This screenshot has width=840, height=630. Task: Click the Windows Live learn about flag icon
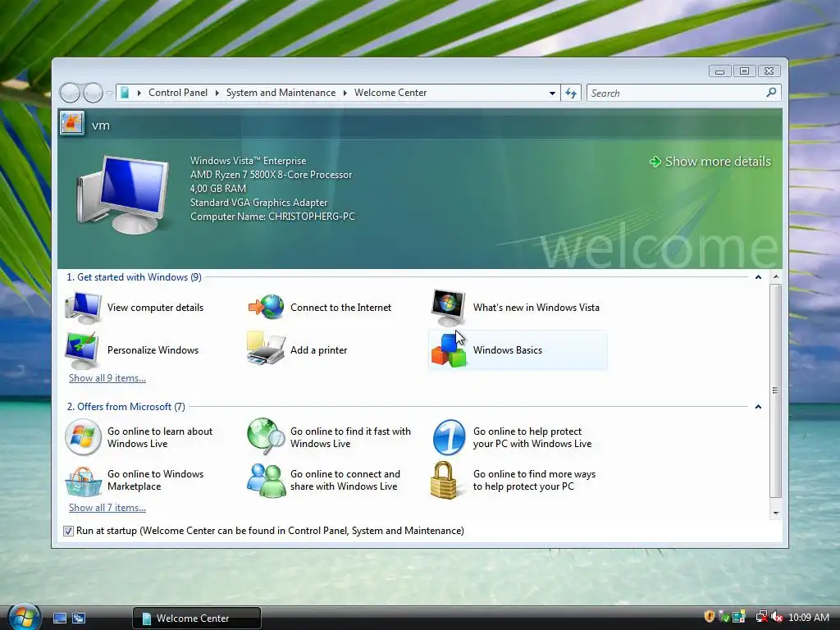(83, 437)
